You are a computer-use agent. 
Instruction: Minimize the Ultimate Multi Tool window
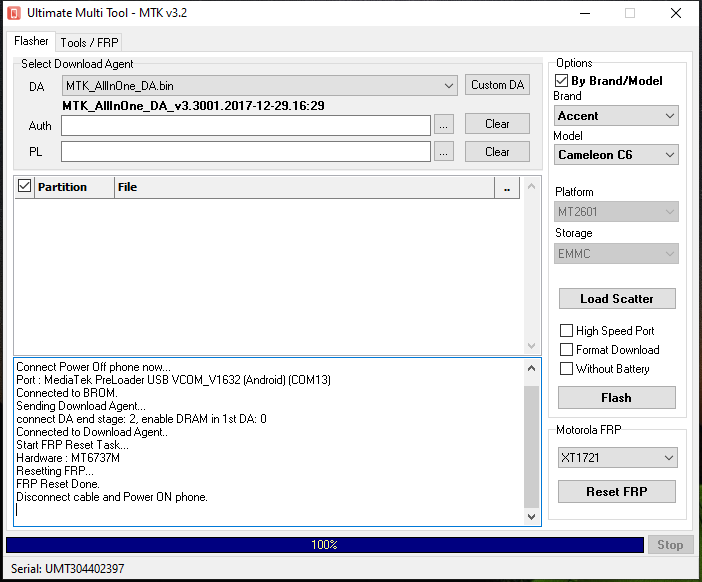pos(585,13)
